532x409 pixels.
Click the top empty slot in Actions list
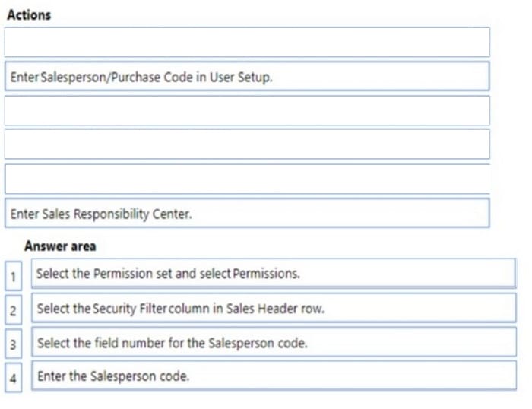(x=247, y=43)
